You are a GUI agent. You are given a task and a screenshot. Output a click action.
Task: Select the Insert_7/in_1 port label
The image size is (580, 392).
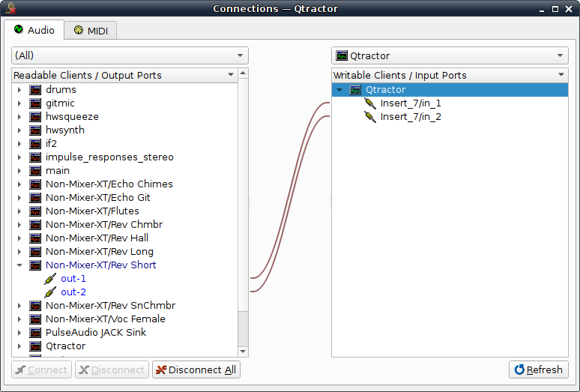coord(411,103)
